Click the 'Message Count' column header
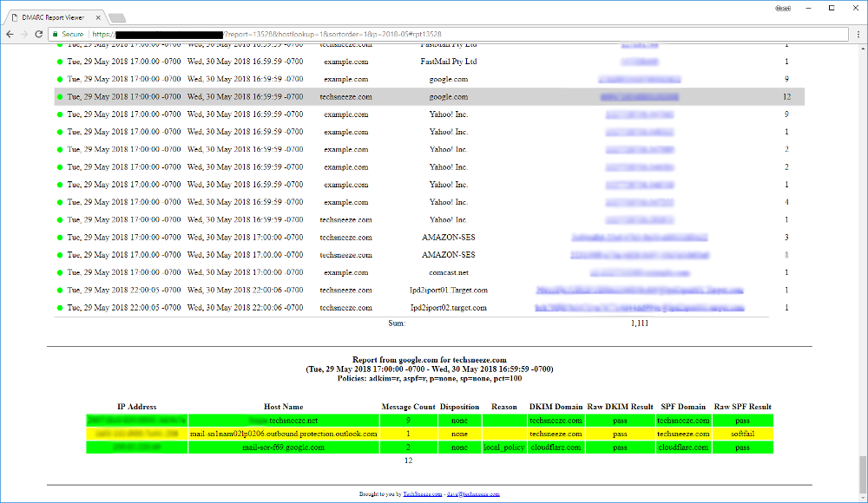The image size is (868, 503). point(409,407)
